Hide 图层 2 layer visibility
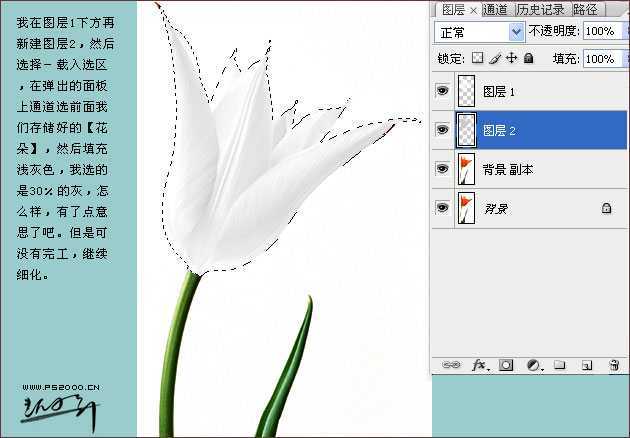The image size is (630, 438). pyautogui.click(x=442, y=130)
